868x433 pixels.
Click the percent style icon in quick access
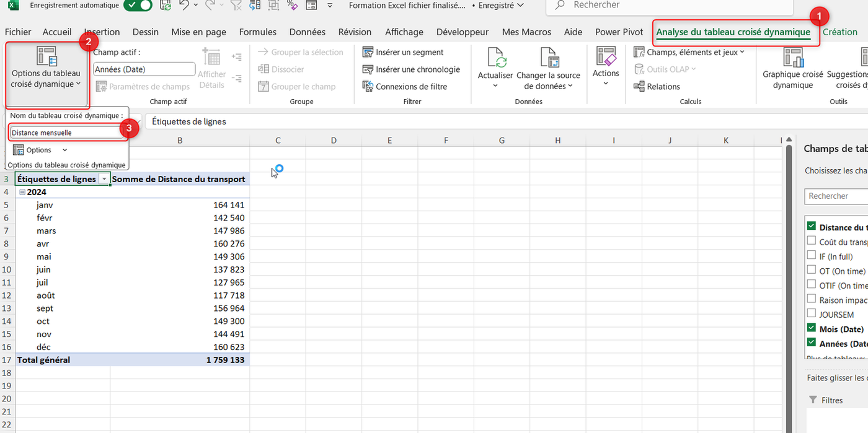292,6
